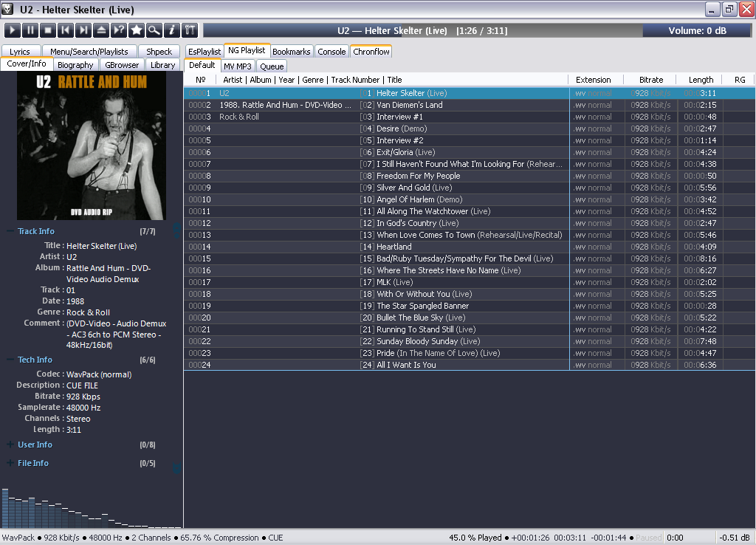756x545 pixels.
Task: Play a random track via the play-question-mark button
Action: 119,30
